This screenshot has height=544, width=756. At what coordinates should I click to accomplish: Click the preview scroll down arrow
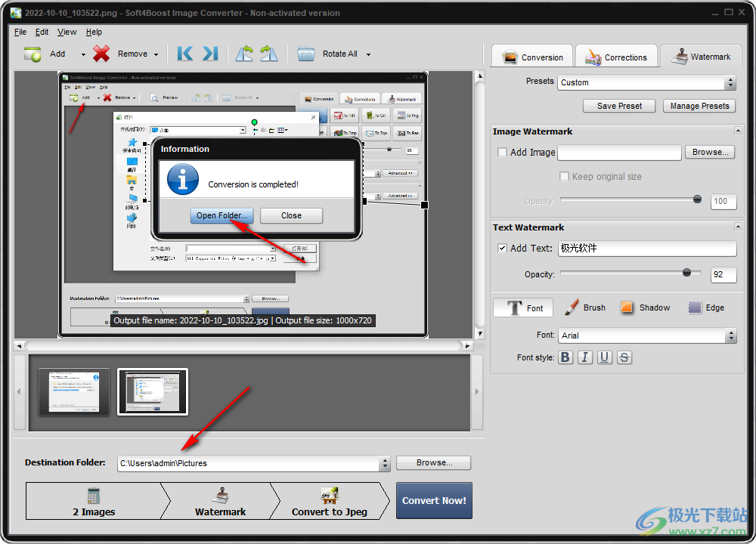[479, 333]
